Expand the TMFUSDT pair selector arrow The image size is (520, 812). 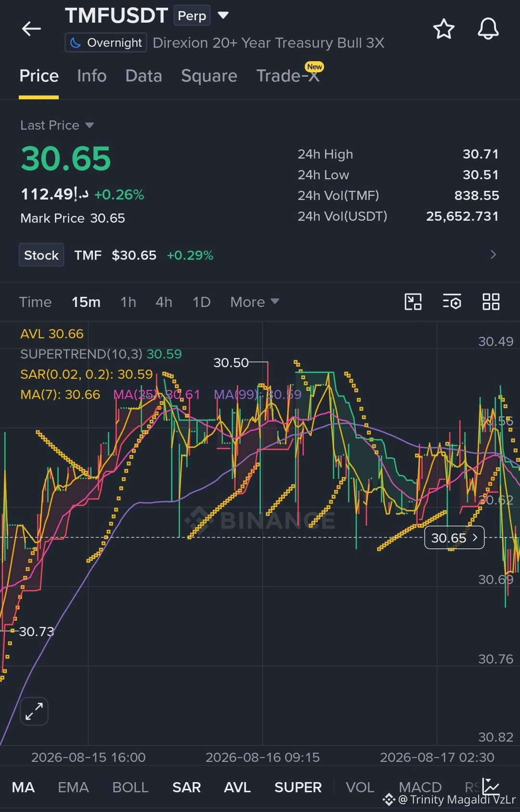click(223, 15)
